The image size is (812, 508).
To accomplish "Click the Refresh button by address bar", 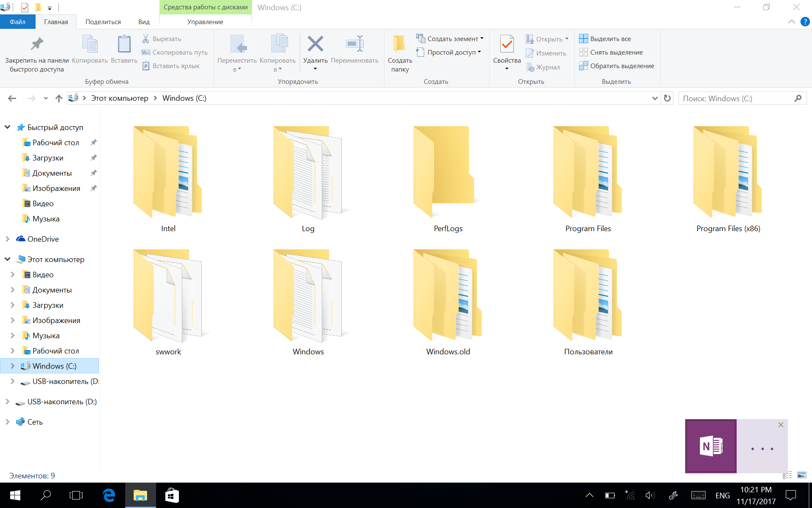I will (667, 98).
